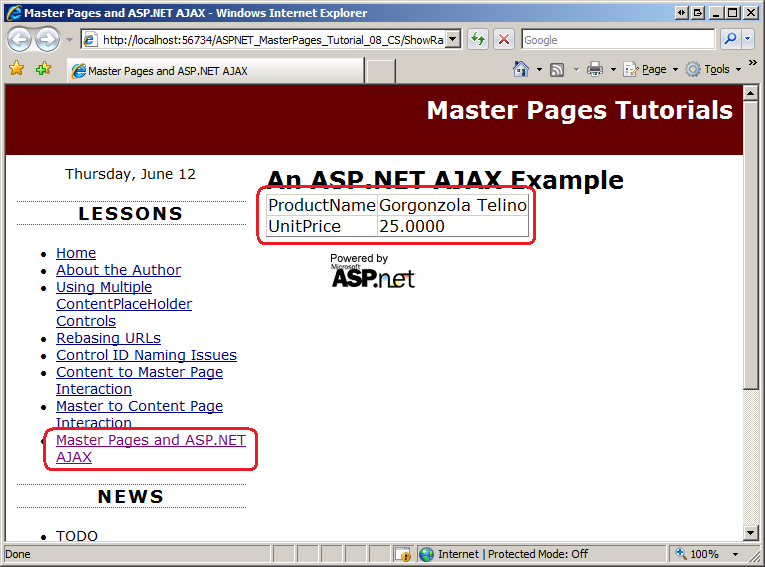This screenshot has height=567, width=765.
Task: Expand the zoom level dropdown arrow
Action: [x=735, y=555]
